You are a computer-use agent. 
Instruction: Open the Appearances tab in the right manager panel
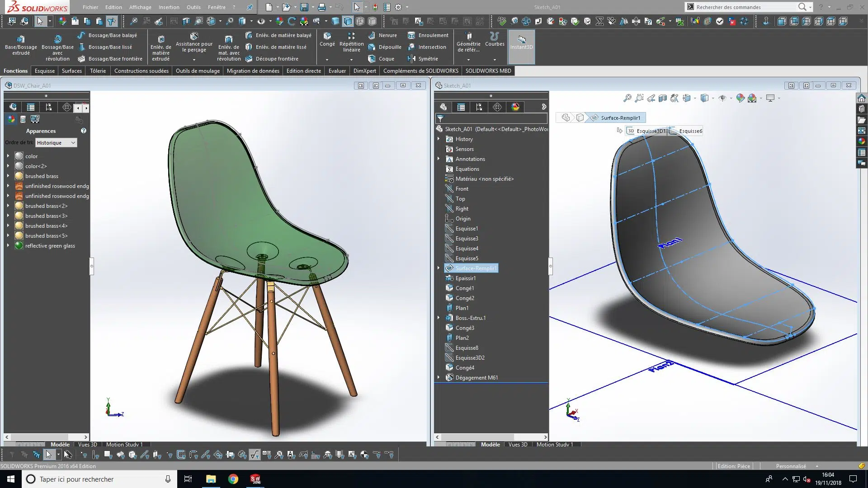pyautogui.click(x=515, y=107)
